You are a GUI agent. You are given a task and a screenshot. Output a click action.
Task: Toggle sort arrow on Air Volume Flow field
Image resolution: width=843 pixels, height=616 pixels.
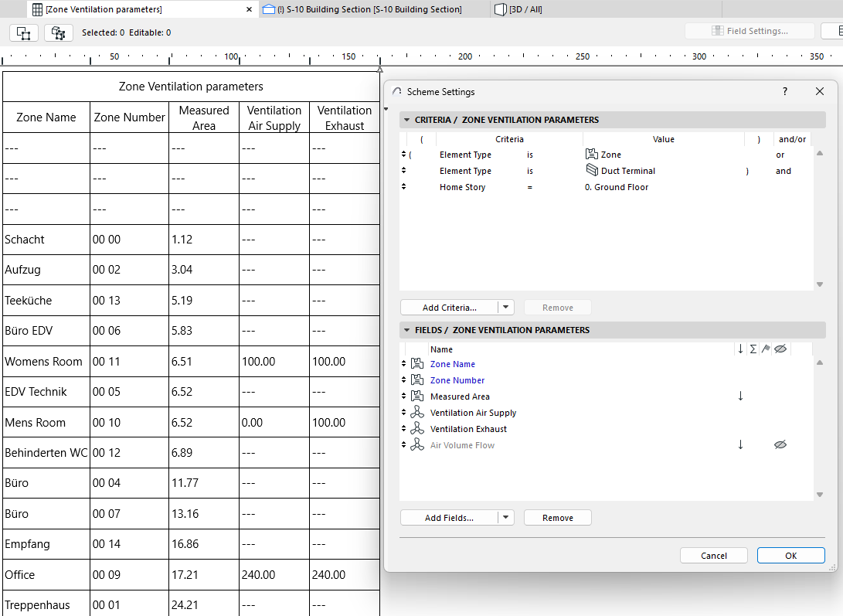(739, 444)
